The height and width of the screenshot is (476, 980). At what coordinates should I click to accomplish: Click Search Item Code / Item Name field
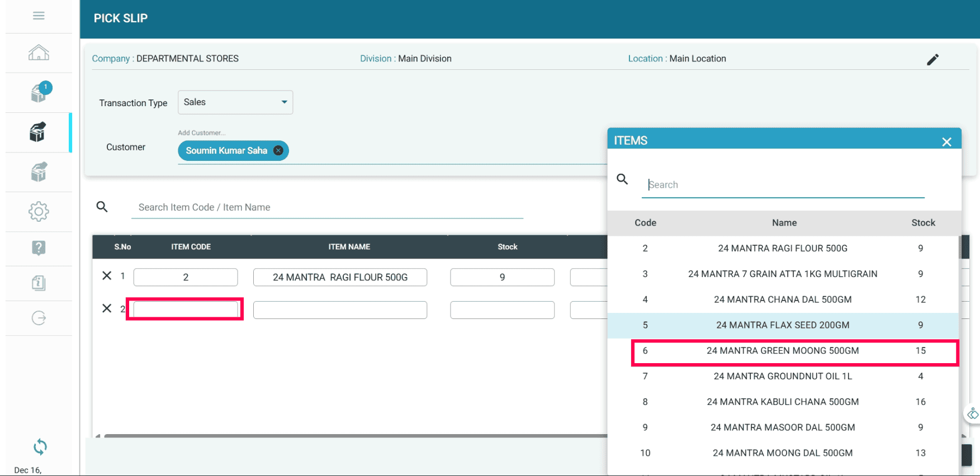pos(327,207)
